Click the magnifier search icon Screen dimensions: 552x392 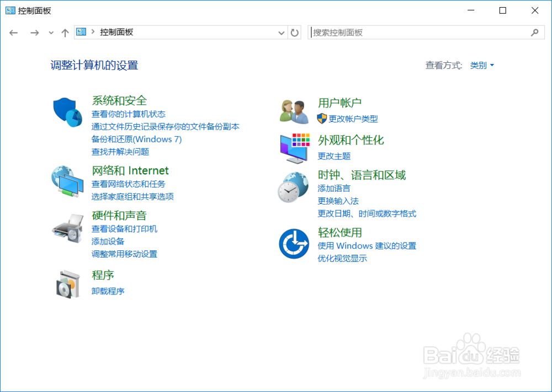(534, 33)
